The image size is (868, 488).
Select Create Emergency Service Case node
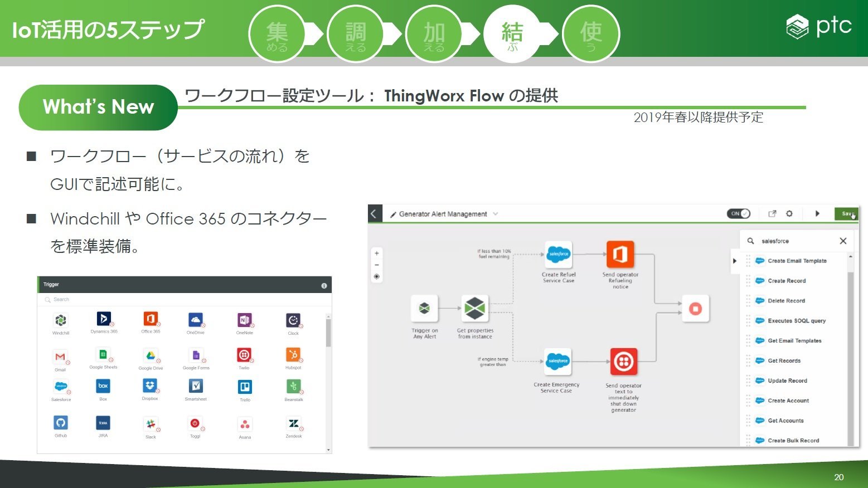coord(558,362)
